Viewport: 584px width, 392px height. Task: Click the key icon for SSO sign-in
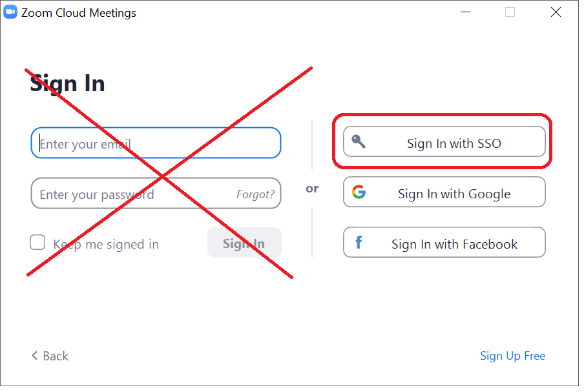coord(359,141)
